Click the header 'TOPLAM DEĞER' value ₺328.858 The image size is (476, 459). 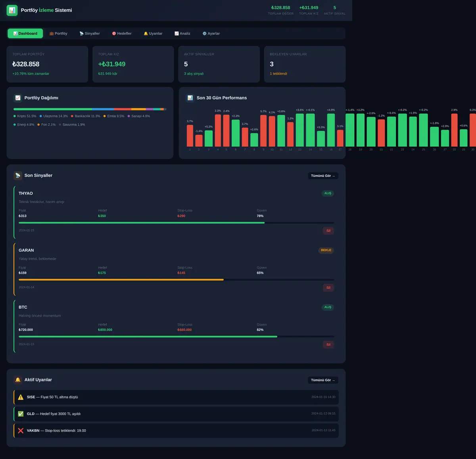pyautogui.click(x=281, y=8)
